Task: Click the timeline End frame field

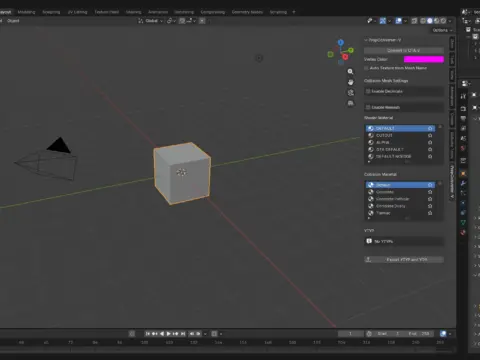Action: click(x=419, y=334)
